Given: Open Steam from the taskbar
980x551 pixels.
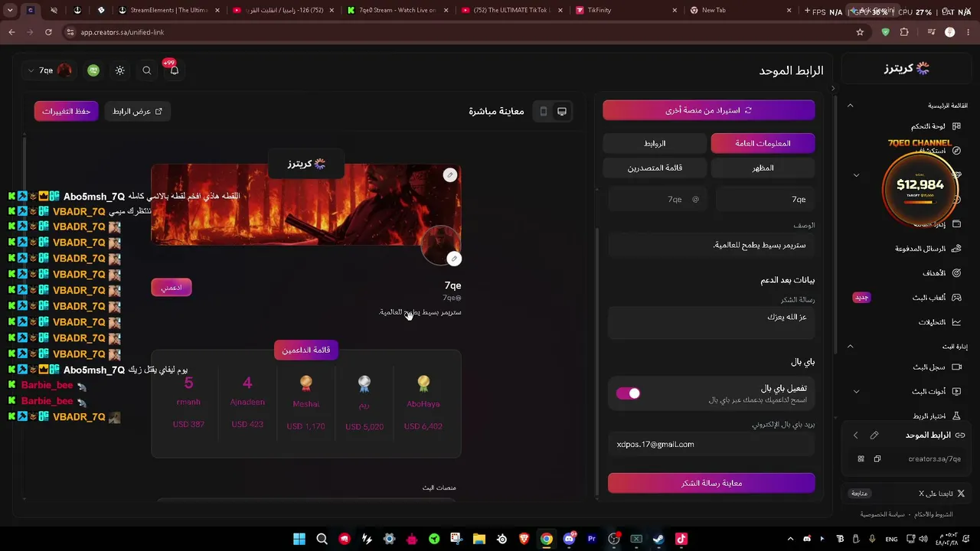Looking at the screenshot, I should coord(658,539).
